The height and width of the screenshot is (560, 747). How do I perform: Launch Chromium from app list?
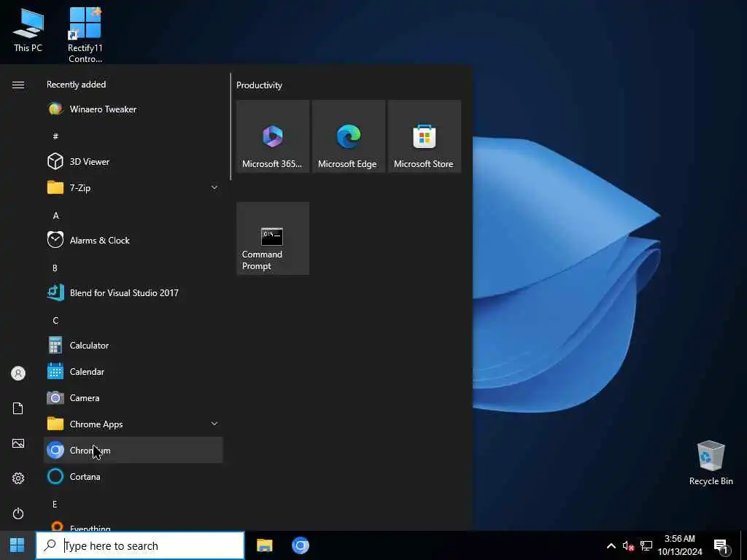coord(133,450)
